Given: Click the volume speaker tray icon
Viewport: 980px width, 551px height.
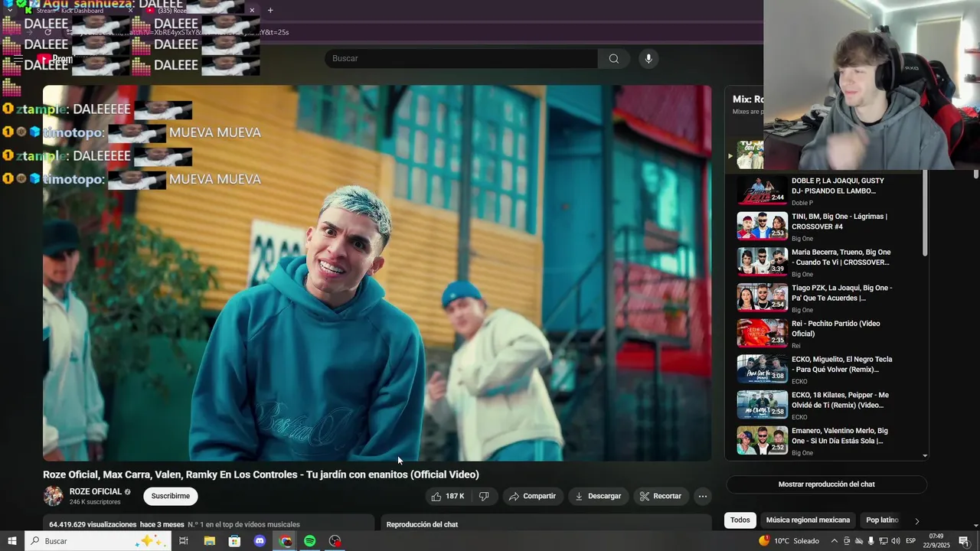Looking at the screenshot, I should pos(895,541).
